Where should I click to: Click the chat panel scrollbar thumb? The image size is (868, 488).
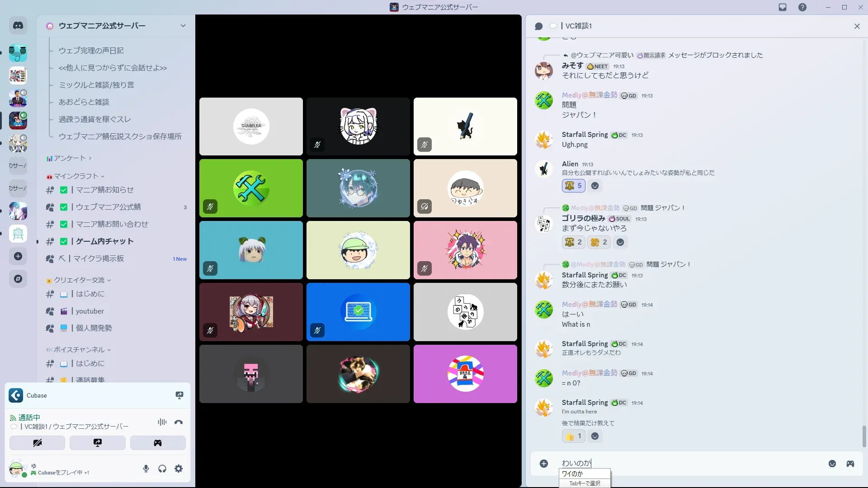click(864, 436)
